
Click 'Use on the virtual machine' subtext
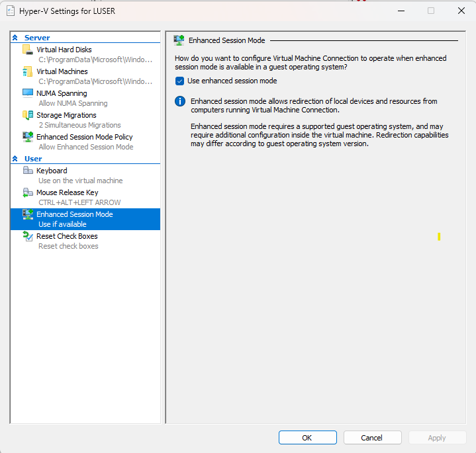click(x=81, y=181)
